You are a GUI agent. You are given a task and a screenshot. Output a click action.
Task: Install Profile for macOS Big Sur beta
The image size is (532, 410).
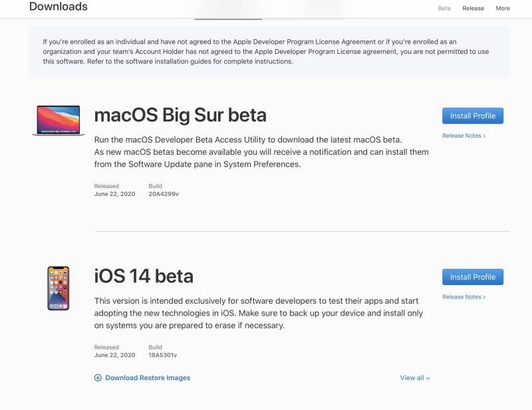pos(473,116)
